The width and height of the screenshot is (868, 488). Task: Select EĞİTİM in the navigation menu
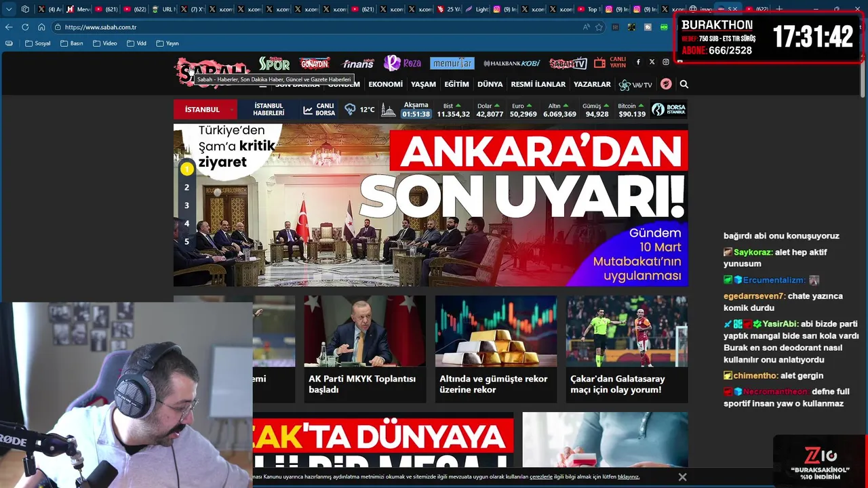point(456,84)
